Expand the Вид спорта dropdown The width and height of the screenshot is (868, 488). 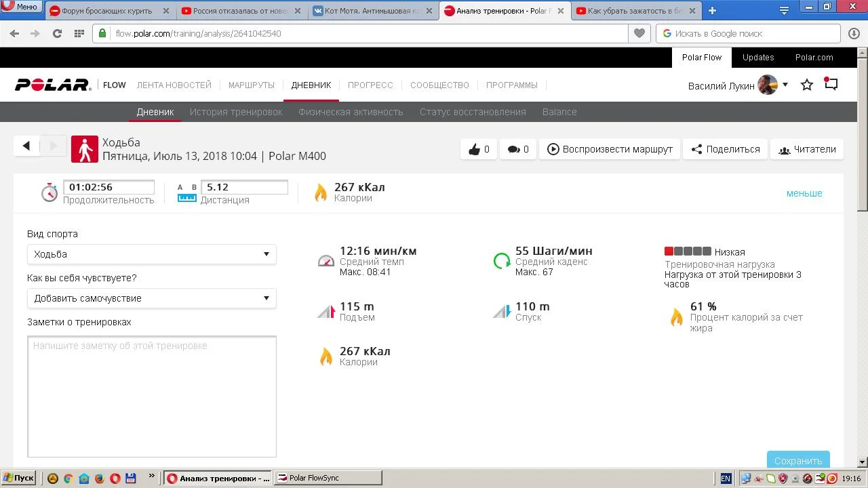click(x=151, y=254)
